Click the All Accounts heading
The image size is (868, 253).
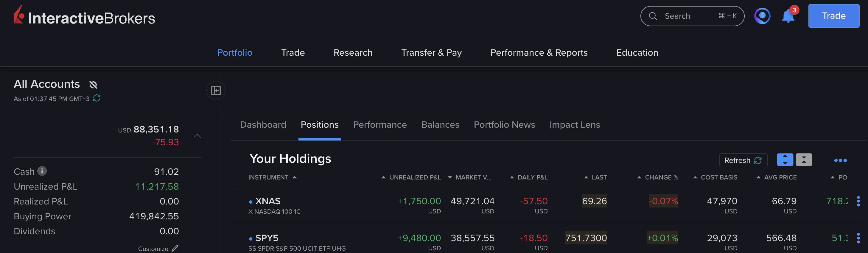click(46, 84)
